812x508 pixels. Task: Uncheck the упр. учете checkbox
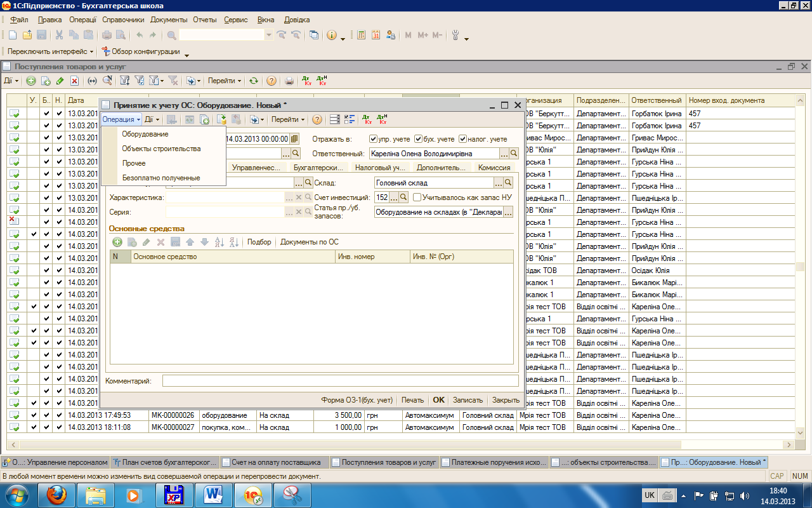tap(373, 139)
